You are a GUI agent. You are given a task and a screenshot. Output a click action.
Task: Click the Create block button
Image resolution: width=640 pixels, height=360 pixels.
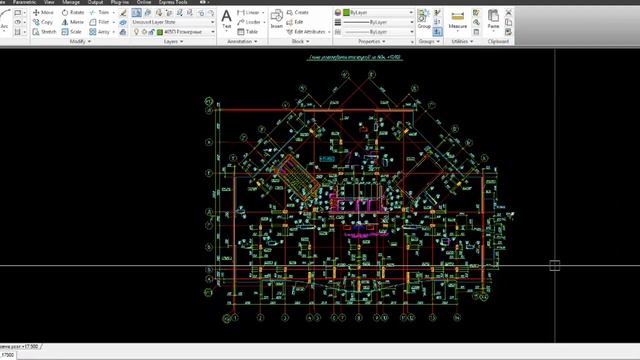pos(298,13)
